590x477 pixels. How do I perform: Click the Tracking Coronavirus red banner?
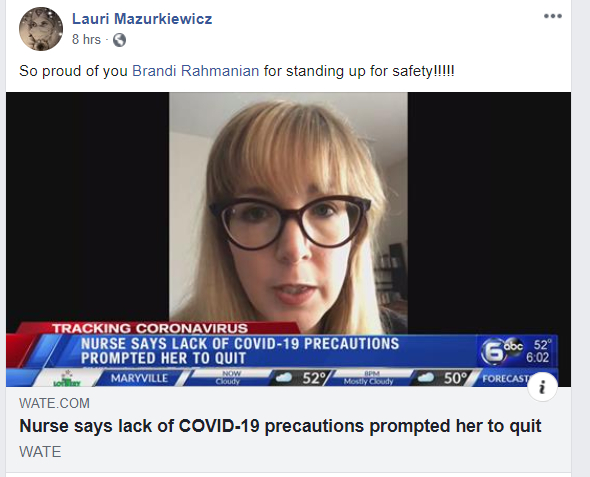(151, 328)
